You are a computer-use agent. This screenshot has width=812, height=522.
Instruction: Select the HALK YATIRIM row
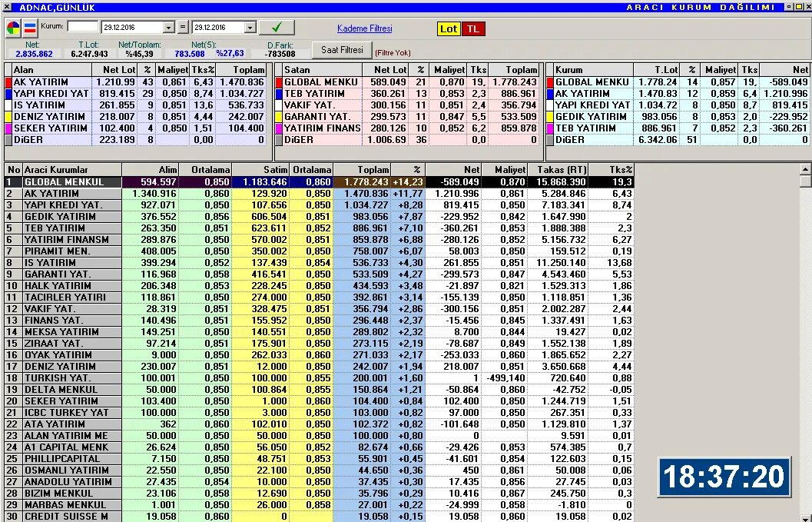pyautogui.click(x=320, y=286)
